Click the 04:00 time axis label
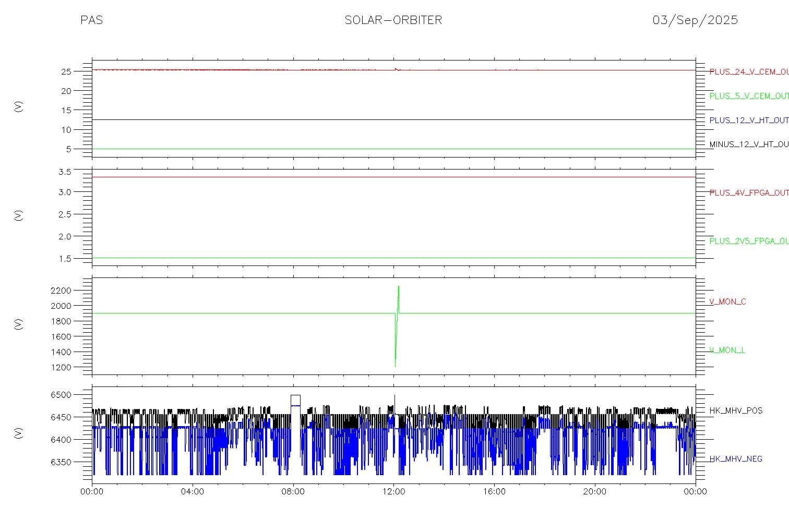 [193, 492]
